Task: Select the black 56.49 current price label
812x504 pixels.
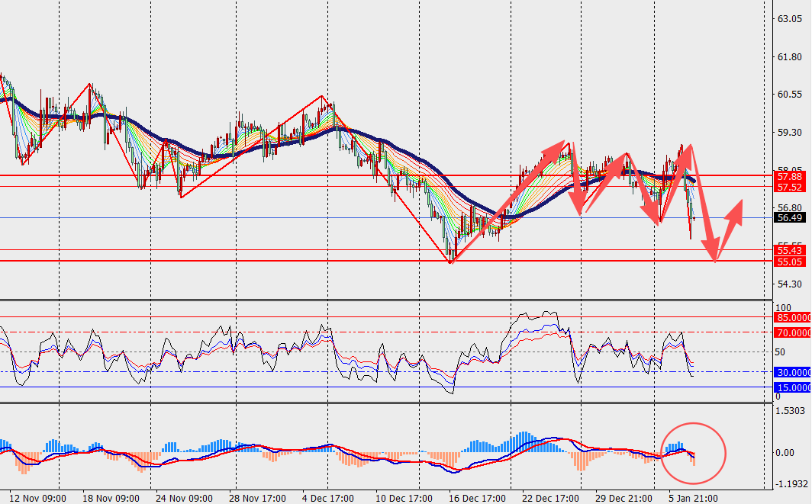Action: coord(787,217)
